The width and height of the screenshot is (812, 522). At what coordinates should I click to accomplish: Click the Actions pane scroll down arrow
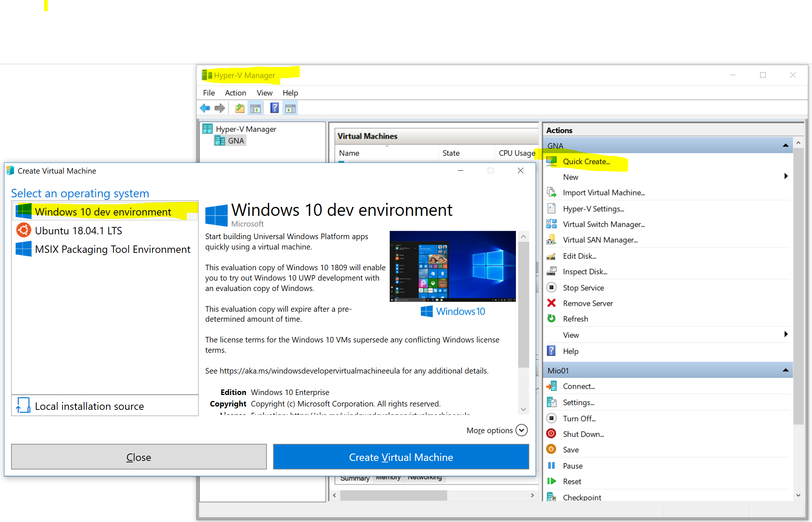[798, 495]
